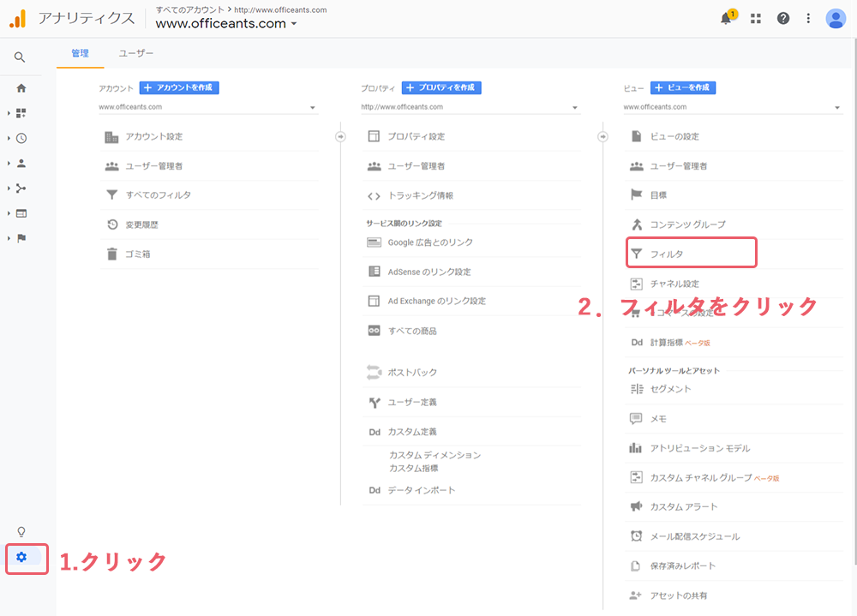
Task: Open the www.officeants.com header account picker
Action: [x=226, y=23]
